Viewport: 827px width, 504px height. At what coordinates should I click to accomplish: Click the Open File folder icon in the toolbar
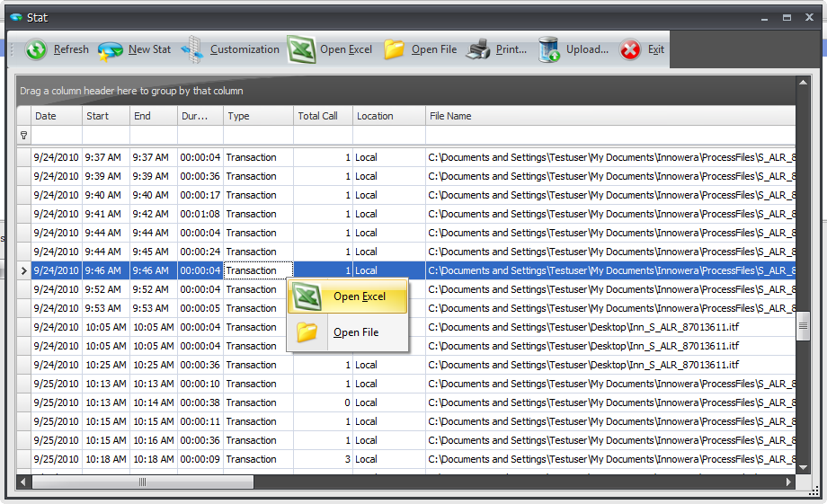click(394, 50)
